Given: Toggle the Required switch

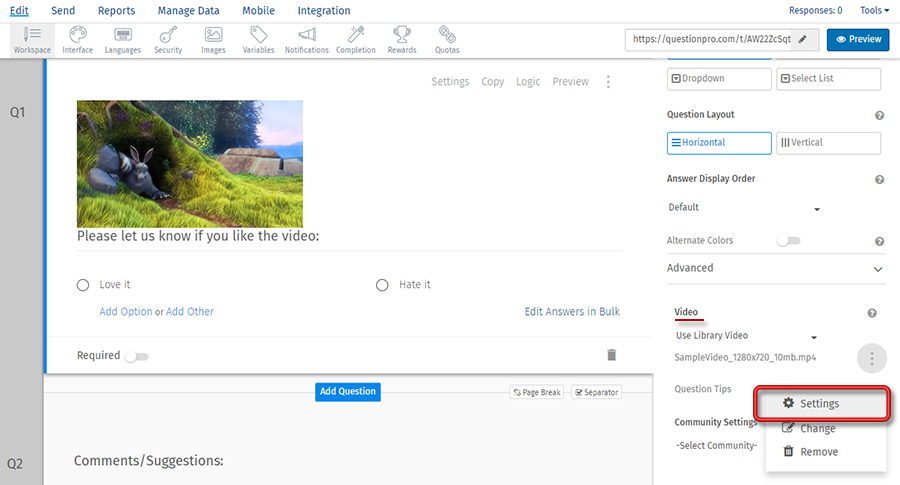Looking at the screenshot, I should (137, 356).
